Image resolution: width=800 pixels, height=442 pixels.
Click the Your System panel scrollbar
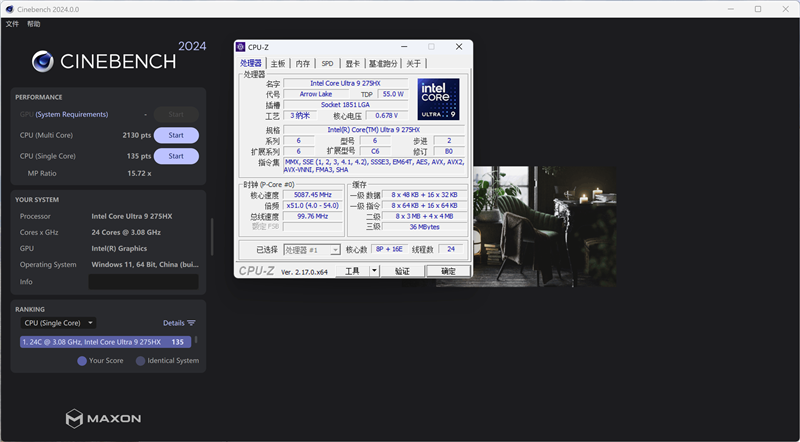212,237
